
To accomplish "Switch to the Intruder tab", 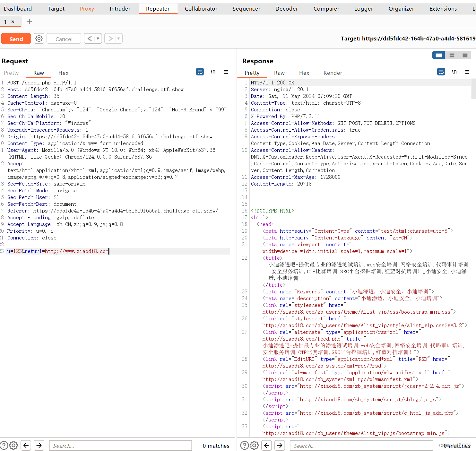I will 120,9.
